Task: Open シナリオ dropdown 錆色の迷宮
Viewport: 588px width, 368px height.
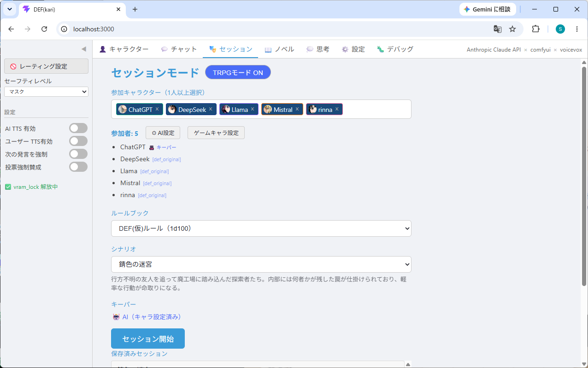Action: coord(261,264)
